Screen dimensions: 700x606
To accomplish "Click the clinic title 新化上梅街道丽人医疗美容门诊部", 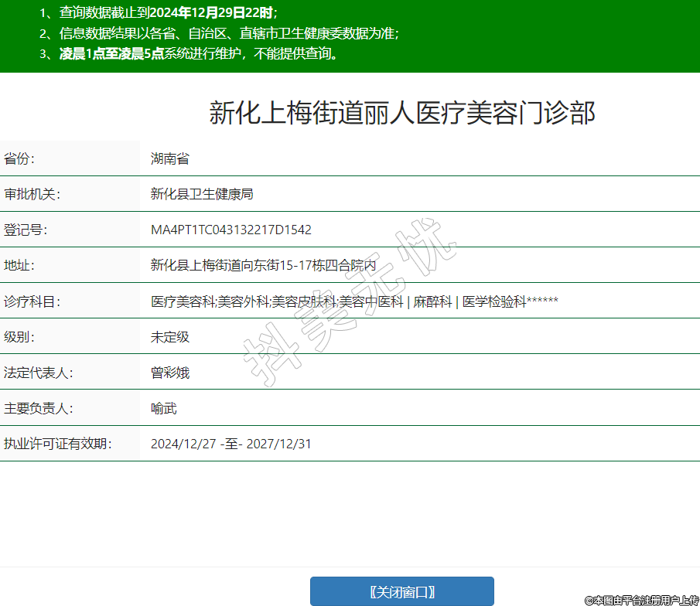I will (402, 113).
